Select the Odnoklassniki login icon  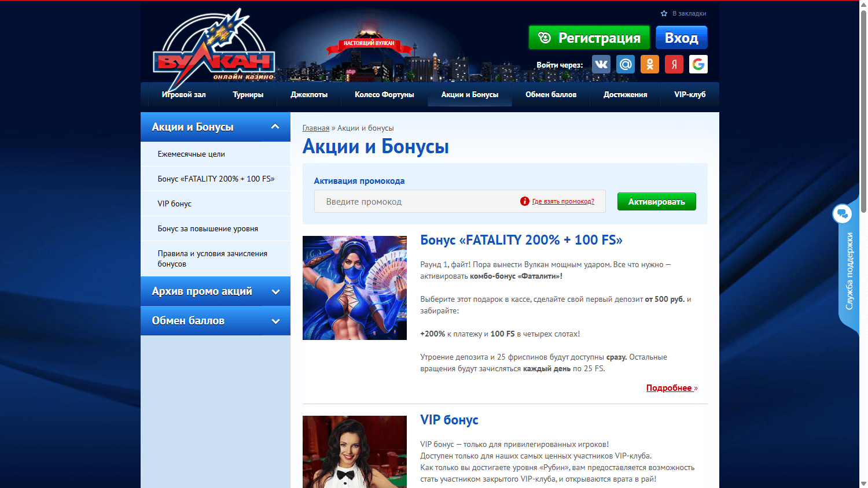(649, 64)
